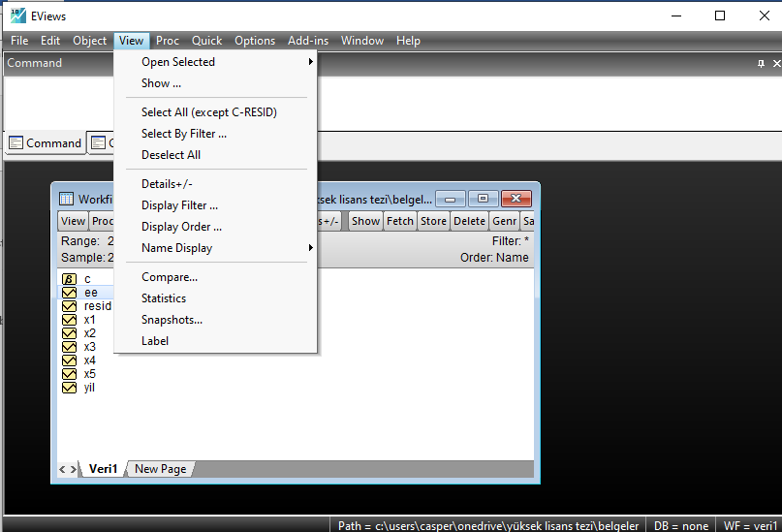Screen dimensions: 782x532
Task: Open the New Page tab
Action: pyautogui.click(x=161, y=469)
